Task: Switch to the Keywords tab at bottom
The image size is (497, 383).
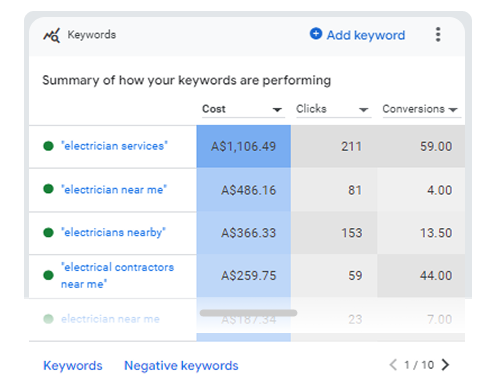Action: (x=73, y=366)
